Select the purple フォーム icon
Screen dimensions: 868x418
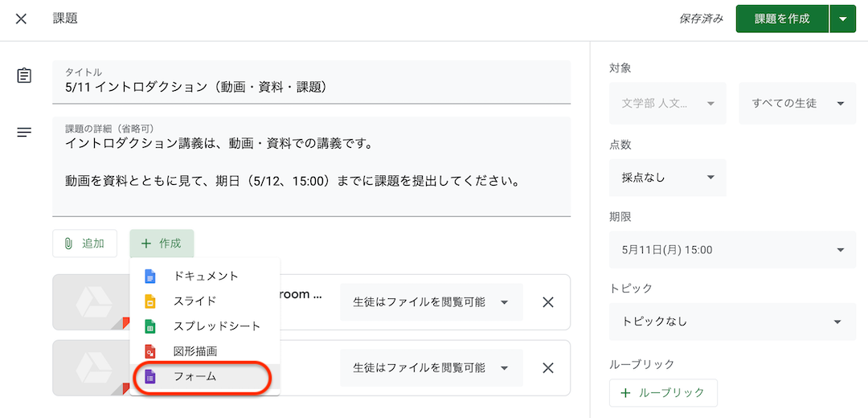coord(150,376)
